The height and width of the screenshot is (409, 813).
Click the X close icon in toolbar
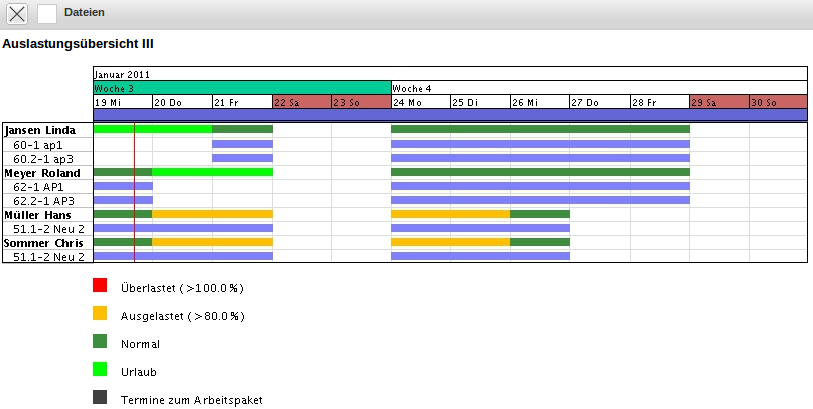coord(17,13)
